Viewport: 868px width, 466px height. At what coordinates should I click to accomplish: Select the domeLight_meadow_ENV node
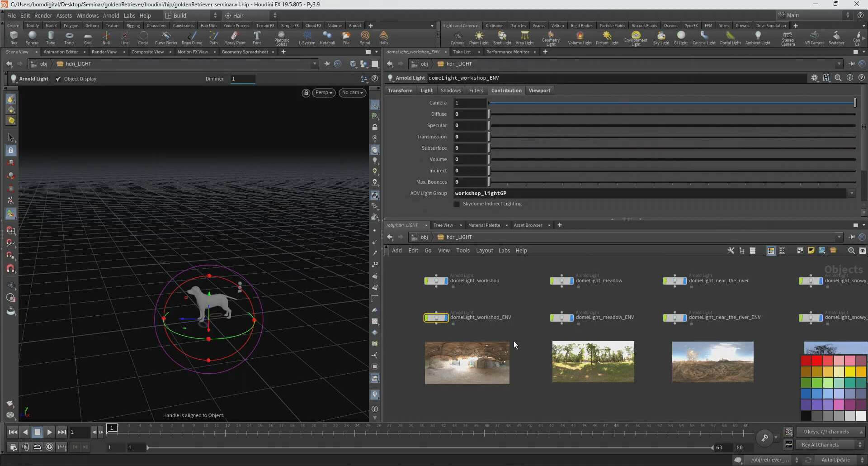click(561, 318)
